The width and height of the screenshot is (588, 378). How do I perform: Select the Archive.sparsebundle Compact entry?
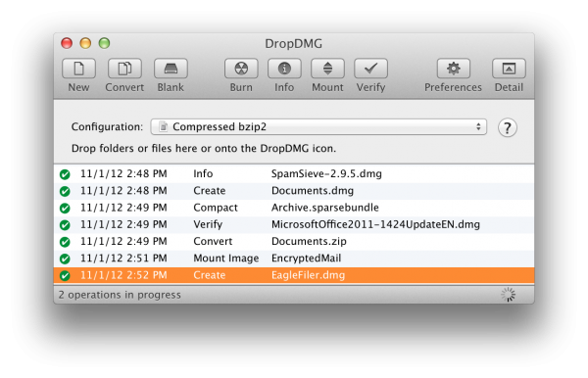(x=294, y=208)
